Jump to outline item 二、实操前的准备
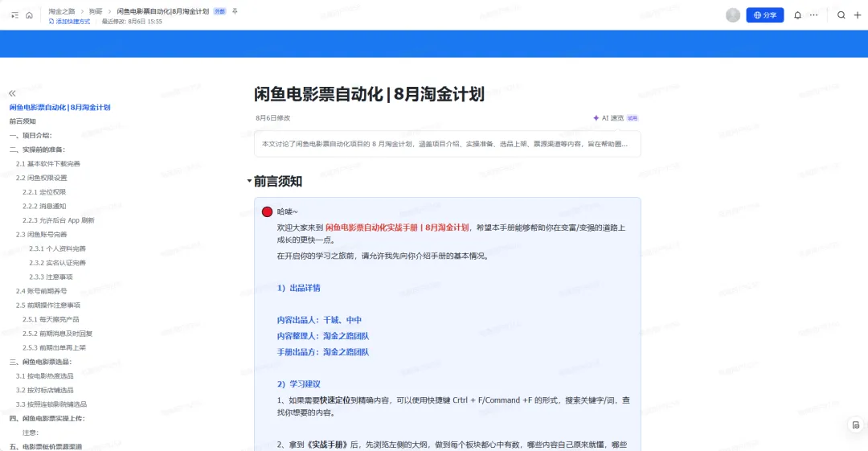Viewport: 868px width, 451px height. (x=37, y=150)
